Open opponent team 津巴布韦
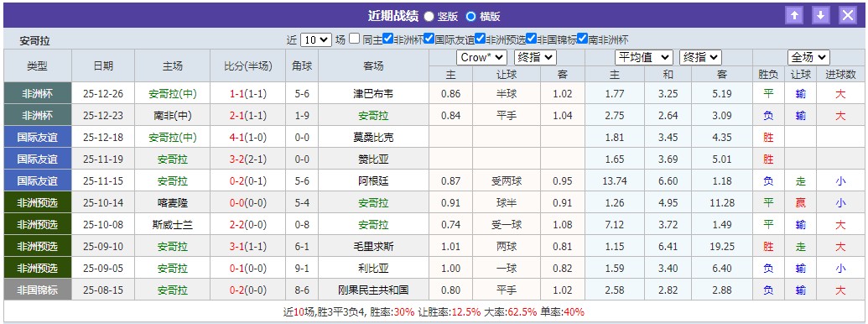Image resolution: width=868 pixels, height=324 pixels. click(373, 94)
